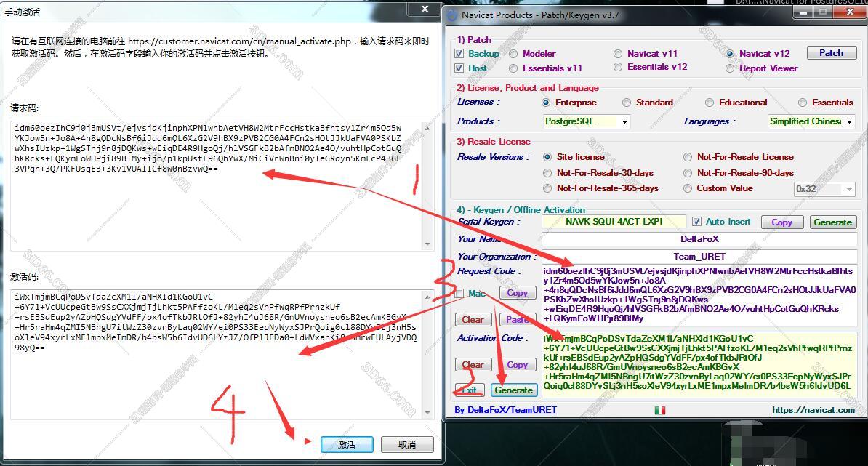Click inside the keygen Request Code box
Image resolution: width=868 pixels, height=466 pixels.
(699, 295)
